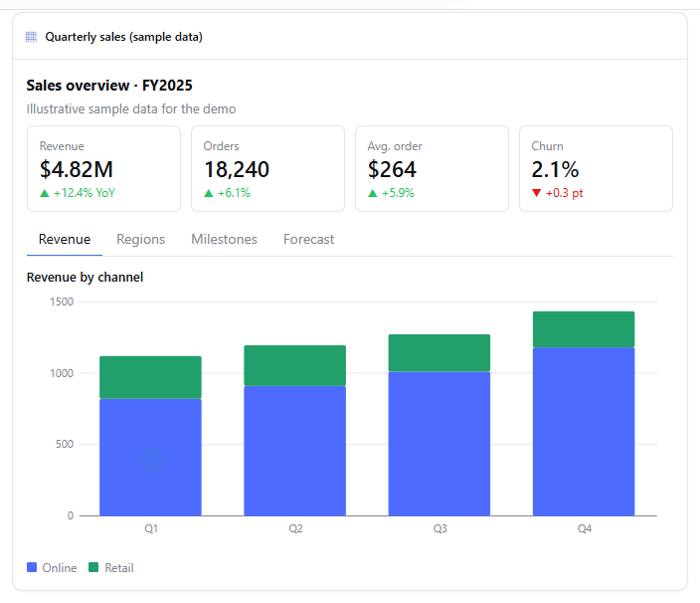Viewport: 700px width, 603px height.
Task: Switch to the Regions tab
Action: (140, 240)
